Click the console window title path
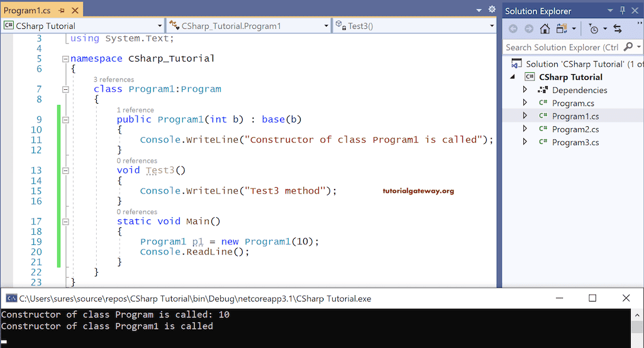This screenshot has height=348, width=644. point(195,298)
